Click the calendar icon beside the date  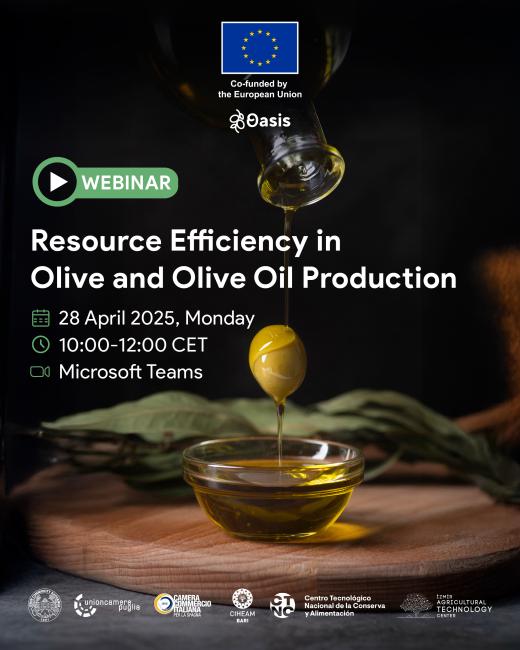tap(41, 318)
